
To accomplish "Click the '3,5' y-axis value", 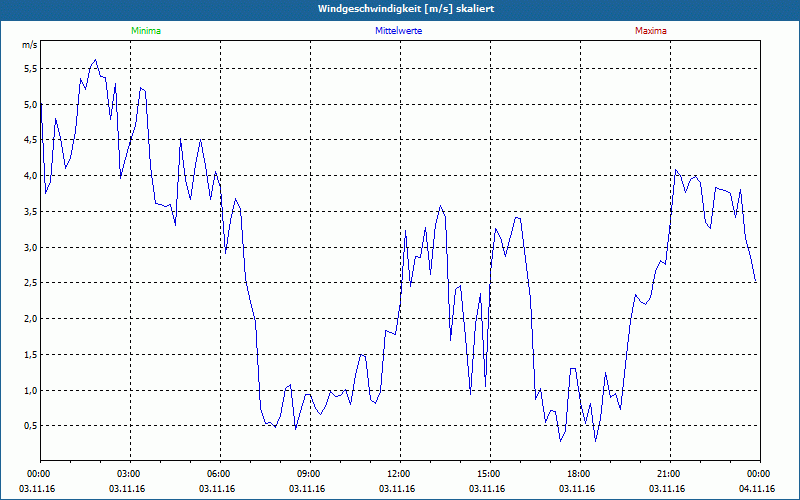I will [31, 212].
